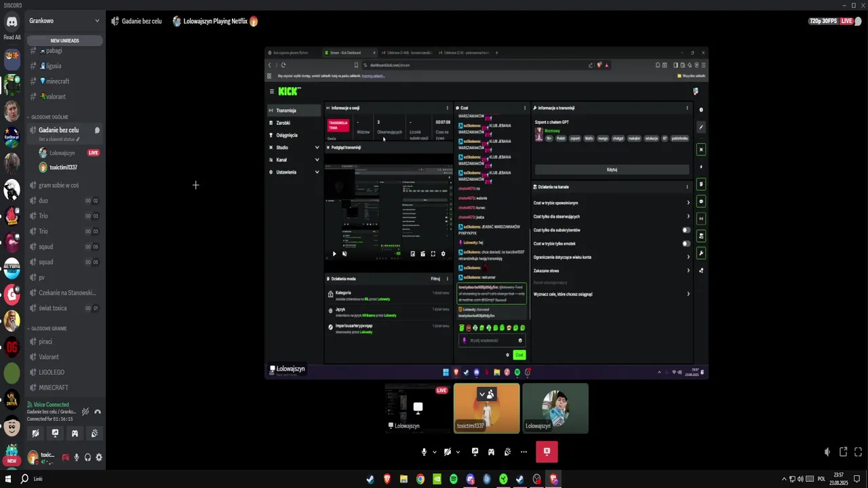
Task: Show hidden system tray icons
Action: pos(785,479)
